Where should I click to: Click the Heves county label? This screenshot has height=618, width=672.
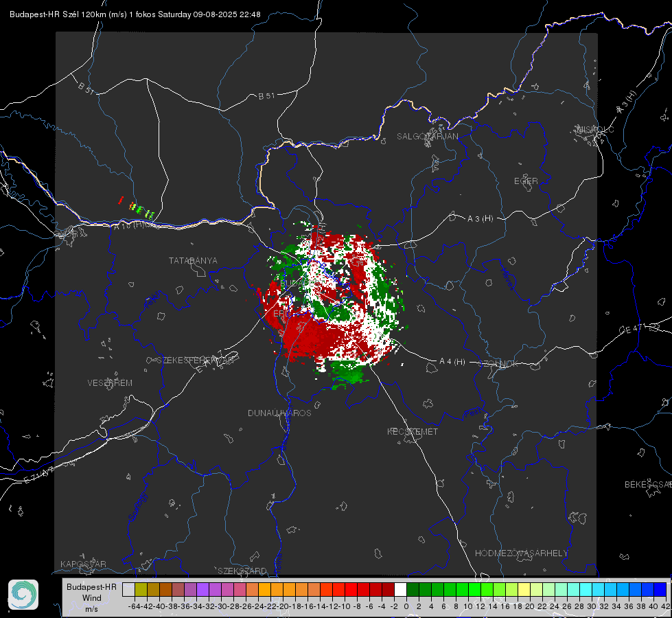(x=507, y=278)
